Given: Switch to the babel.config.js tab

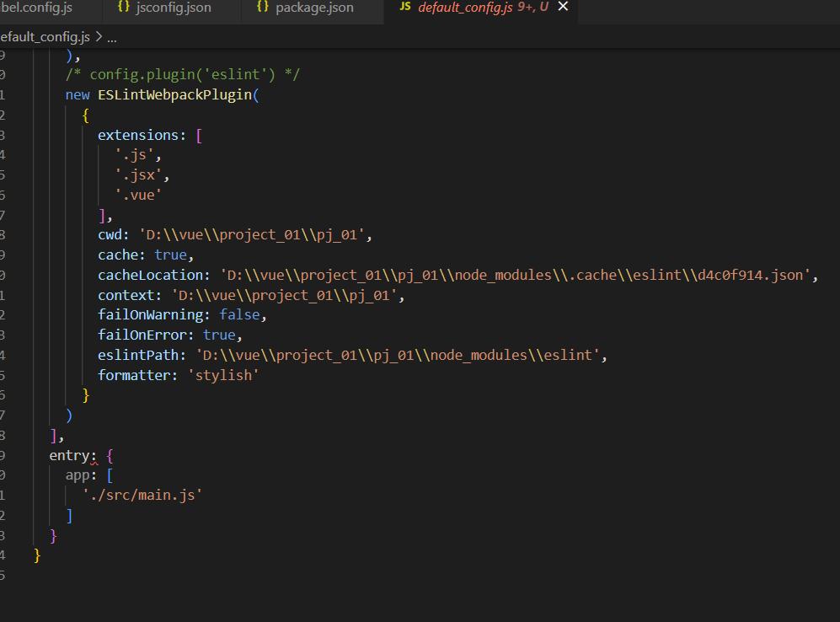Looking at the screenshot, I should tap(37, 8).
